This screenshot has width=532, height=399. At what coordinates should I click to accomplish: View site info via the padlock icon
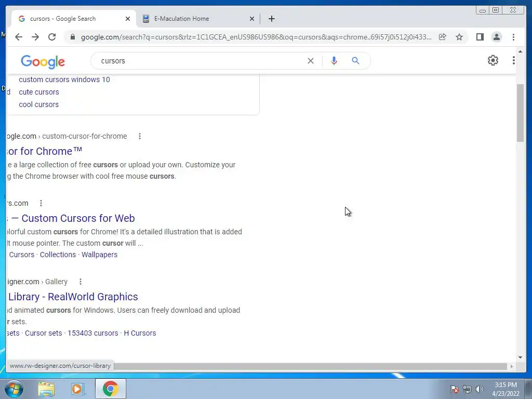(x=73, y=37)
